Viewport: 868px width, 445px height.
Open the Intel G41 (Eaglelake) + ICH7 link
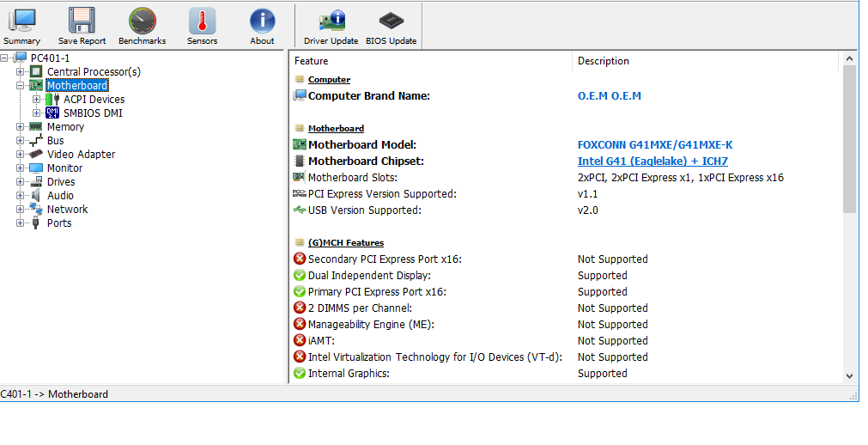pos(653,162)
